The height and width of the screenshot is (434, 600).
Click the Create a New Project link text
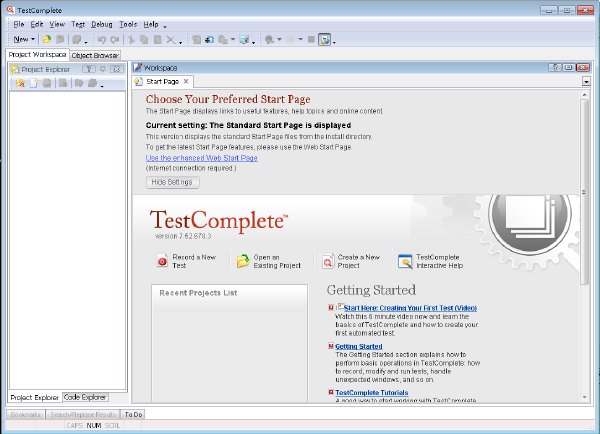tap(359, 261)
